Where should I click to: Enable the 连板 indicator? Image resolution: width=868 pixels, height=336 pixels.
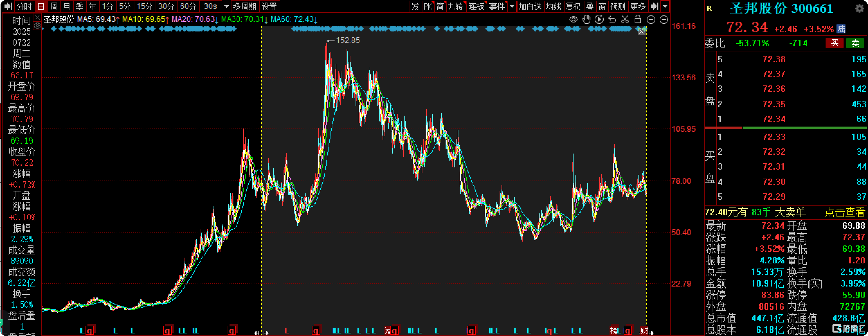[x=476, y=6]
